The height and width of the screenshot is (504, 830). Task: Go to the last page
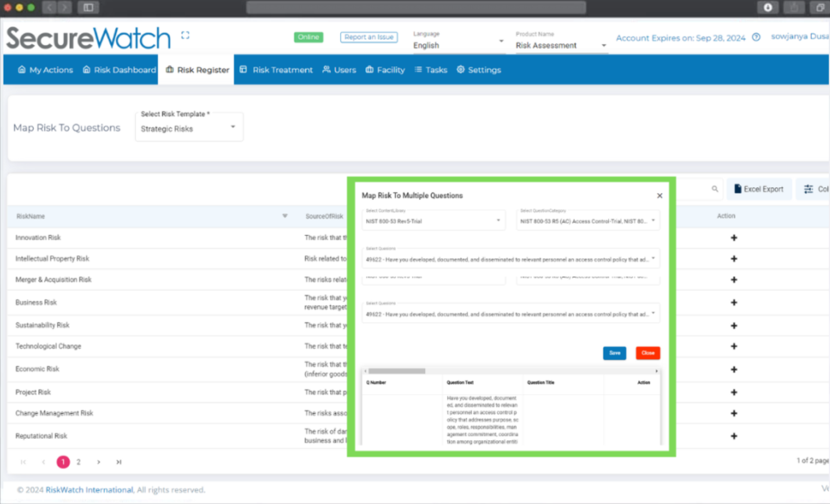pyautogui.click(x=119, y=462)
